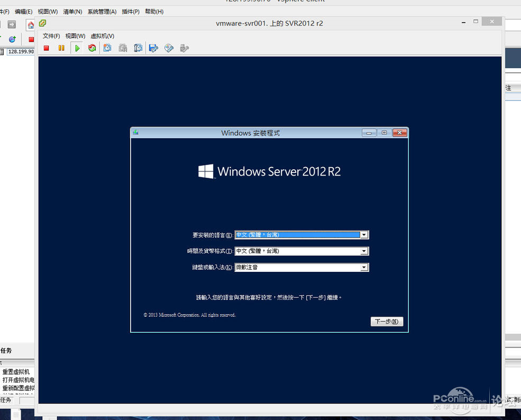Minimize the vmware-svr001 console window
Screen dimensions: 521x420
(x=463, y=22)
